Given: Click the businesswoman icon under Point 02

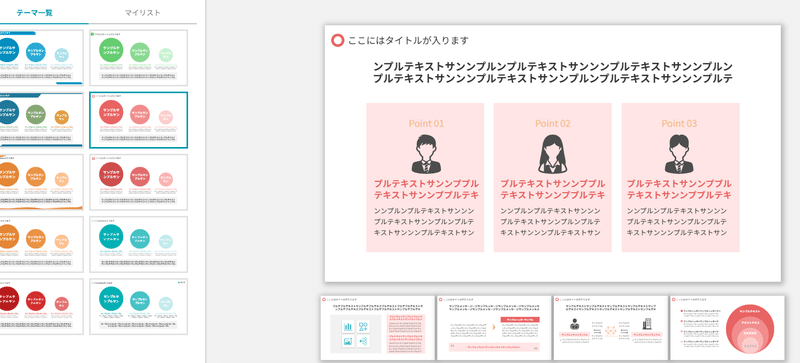Looking at the screenshot, I should point(553,154).
